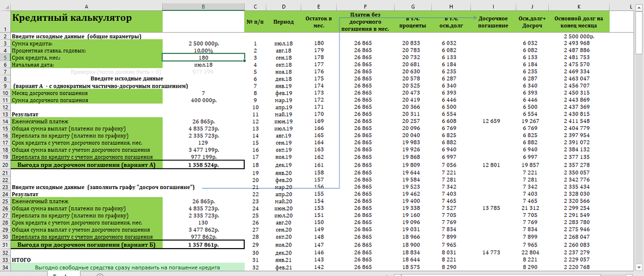The width and height of the screenshot is (644, 276).
Task: Click header 'Период'
Action: 283,21
